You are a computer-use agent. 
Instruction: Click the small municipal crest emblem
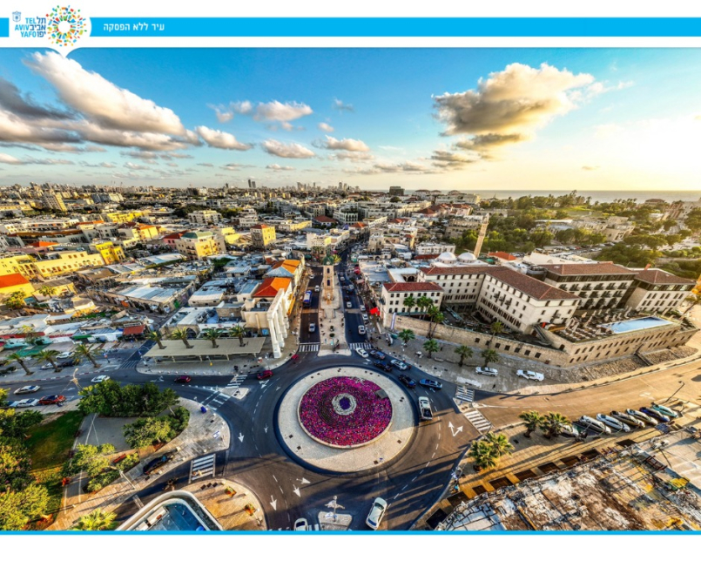click(17, 16)
